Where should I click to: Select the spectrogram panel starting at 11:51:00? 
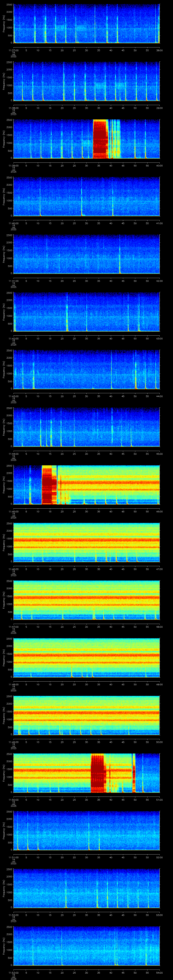click(87, 831)
